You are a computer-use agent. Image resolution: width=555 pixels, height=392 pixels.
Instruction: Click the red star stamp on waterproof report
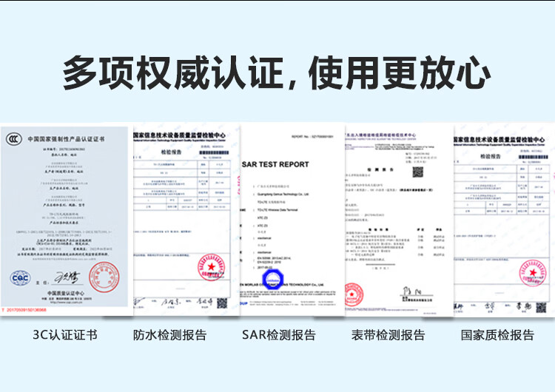tap(212, 267)
